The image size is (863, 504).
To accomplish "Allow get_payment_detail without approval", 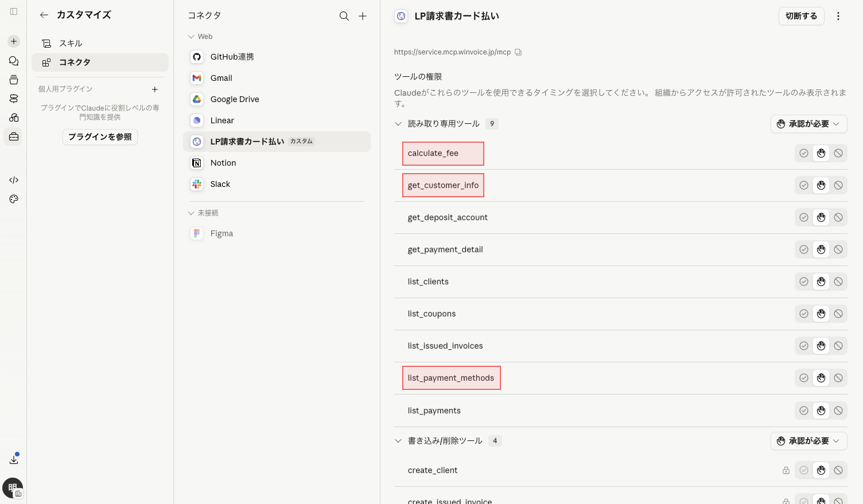I will tap(804, 249).
